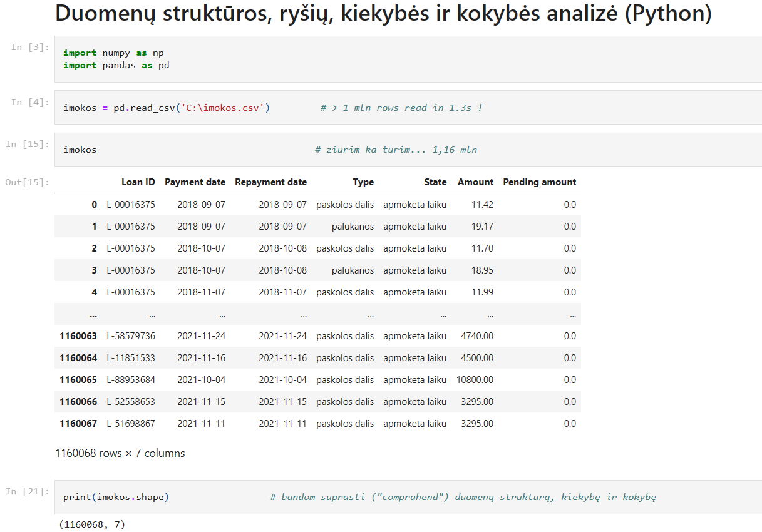Click payment date 2018-11-07
The height and width of the screenshot is (532, 762).
(202, 292)
